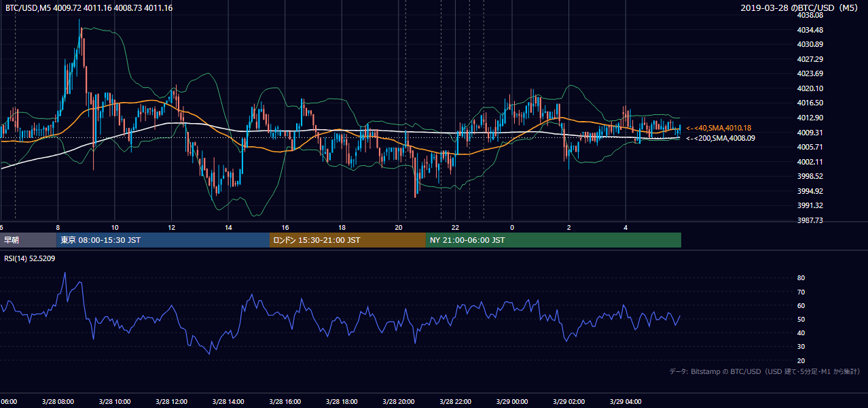Click the 3/28 20:00 time axis label
Image resolution: width=868 pixels, height=408 pixels.
(x=399, y=402)
